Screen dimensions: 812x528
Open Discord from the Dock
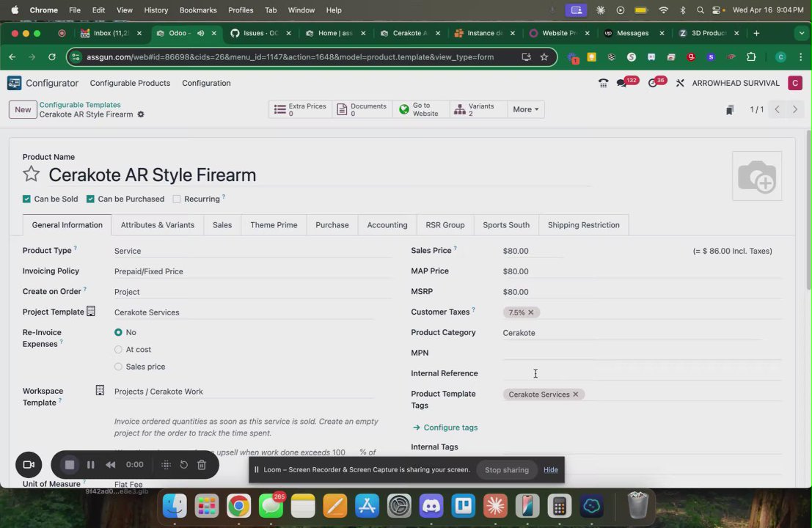click(431, 506)
